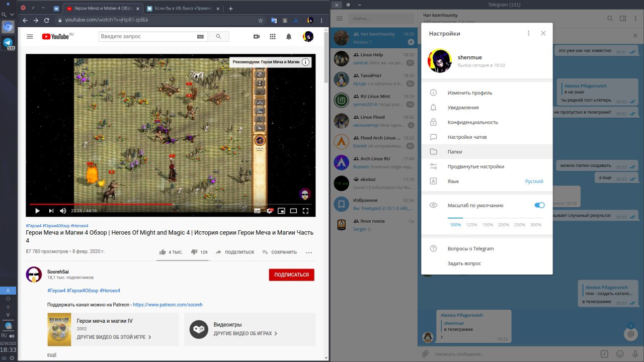
Task: Click the red ПОДПИСАТЬСЯ subscribe button
Action: click(291, 275)
